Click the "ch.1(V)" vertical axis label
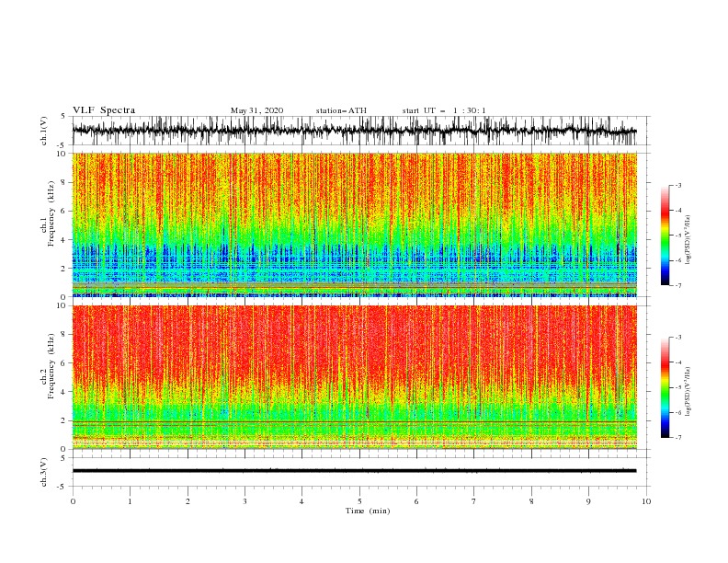 [44, 131]
